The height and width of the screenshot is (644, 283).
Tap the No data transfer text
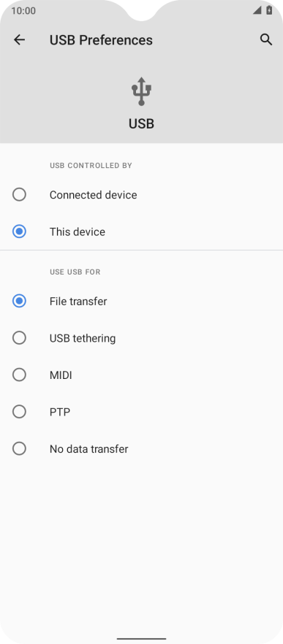[89, 449]
